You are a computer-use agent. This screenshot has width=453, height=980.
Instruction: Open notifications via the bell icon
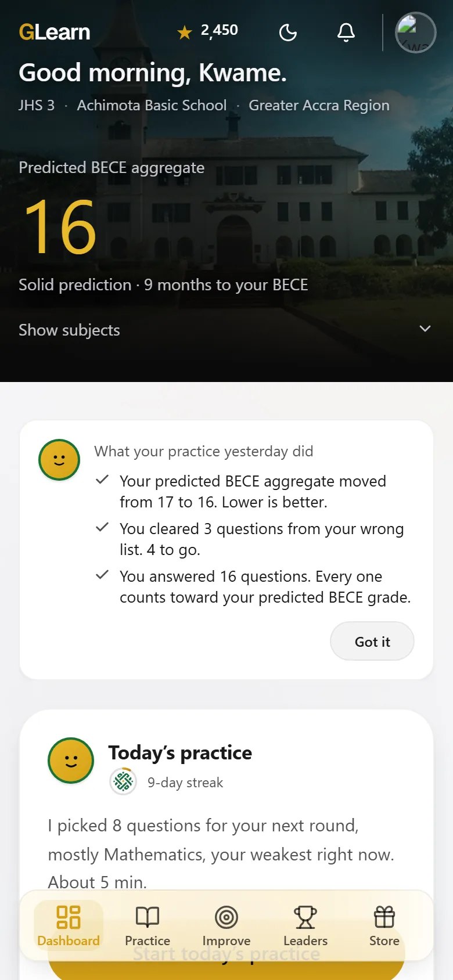tap(346, 33)
